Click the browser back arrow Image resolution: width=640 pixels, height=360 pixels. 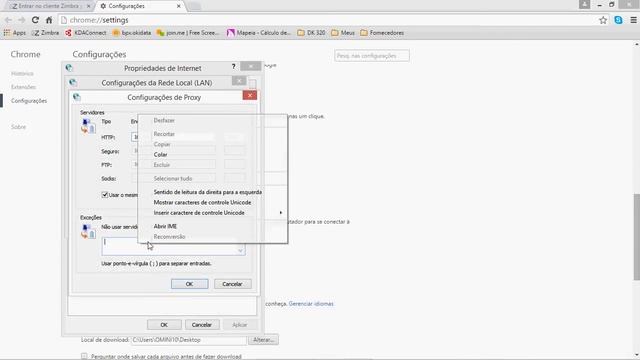point(8,20)
